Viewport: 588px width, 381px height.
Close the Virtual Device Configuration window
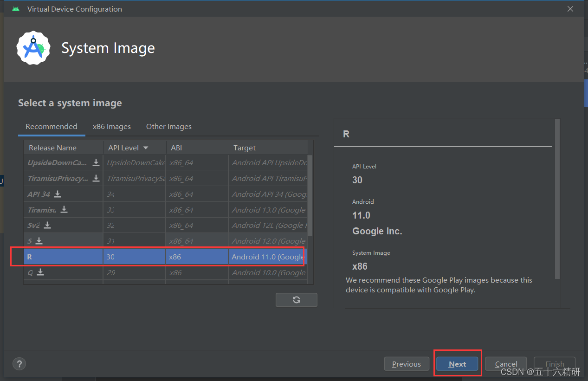[x=571, y=9]
